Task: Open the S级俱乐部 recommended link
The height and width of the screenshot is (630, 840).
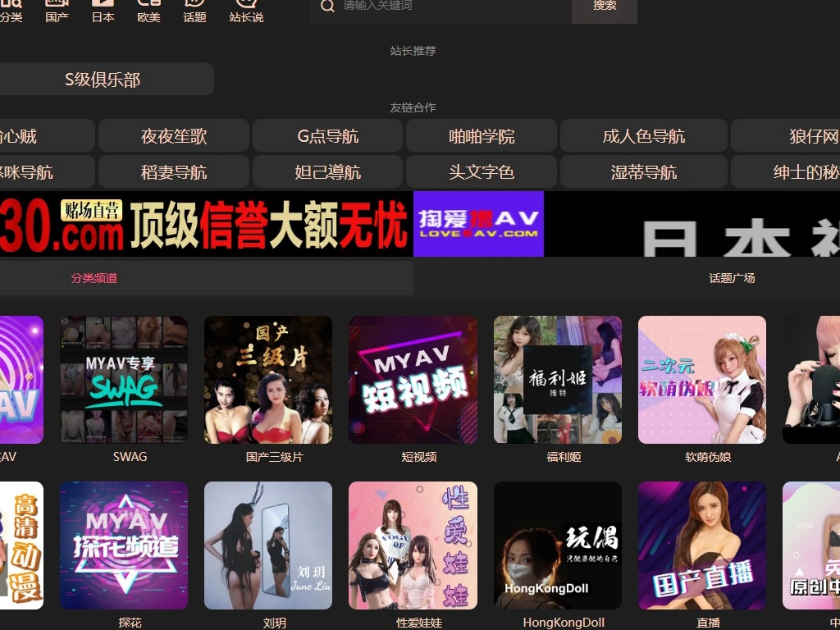Action: point(103,80)
